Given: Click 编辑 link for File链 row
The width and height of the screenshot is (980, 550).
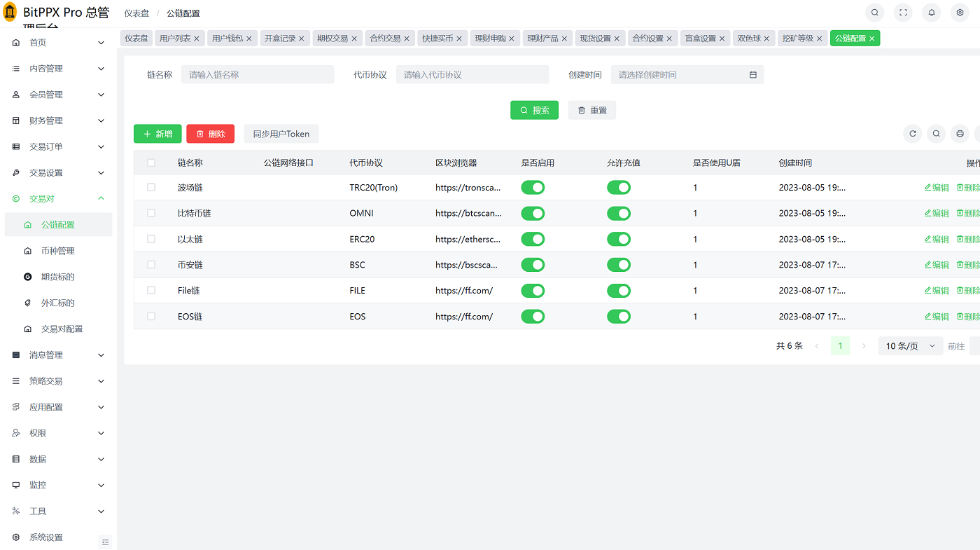Looking at the screenshot, I should (x=937, y=291).
